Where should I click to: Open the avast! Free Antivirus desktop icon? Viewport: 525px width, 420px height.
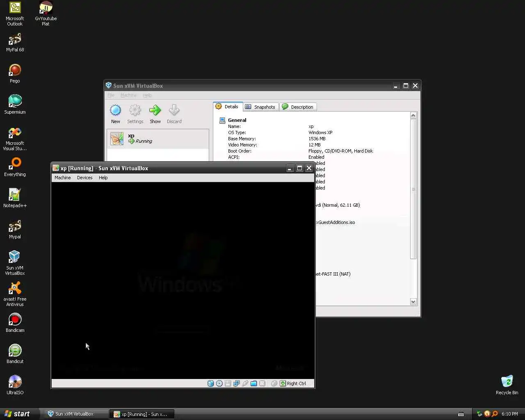[x=15, y=294]
